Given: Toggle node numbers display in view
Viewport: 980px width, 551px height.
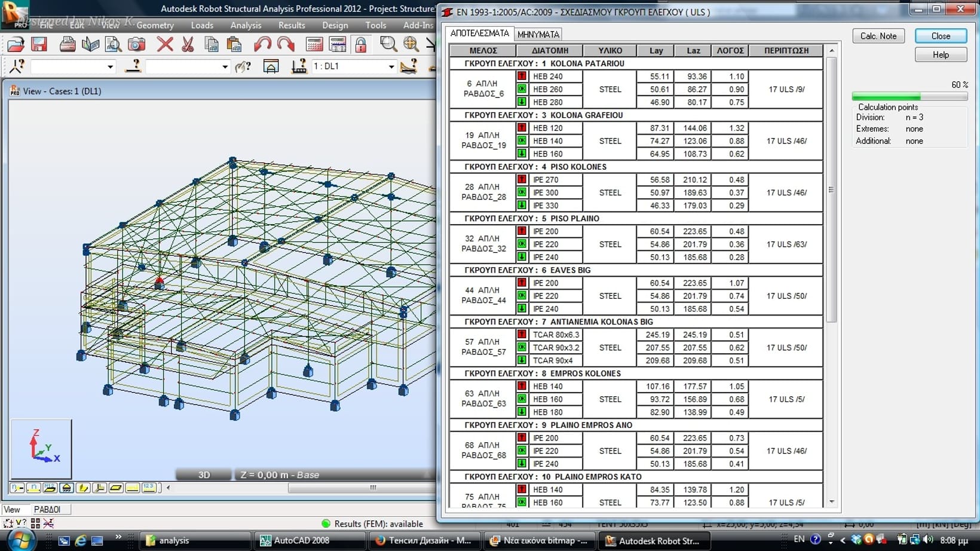Looking at the screenshot, I should click(17, 488).
